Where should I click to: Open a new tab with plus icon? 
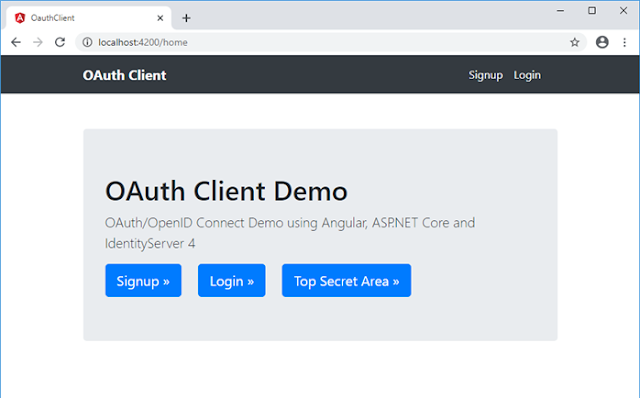click(186, 18)
